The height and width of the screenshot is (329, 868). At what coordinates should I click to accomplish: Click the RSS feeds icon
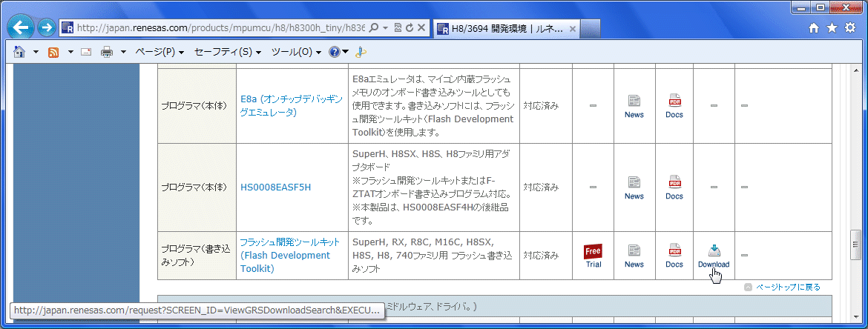pyautogui.click(x=53, y=52)
